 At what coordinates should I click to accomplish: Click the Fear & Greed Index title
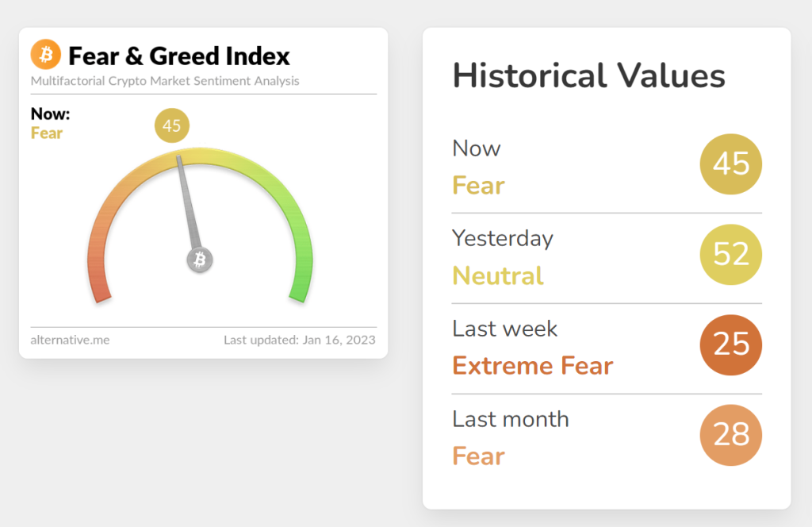tap(179, 56)
